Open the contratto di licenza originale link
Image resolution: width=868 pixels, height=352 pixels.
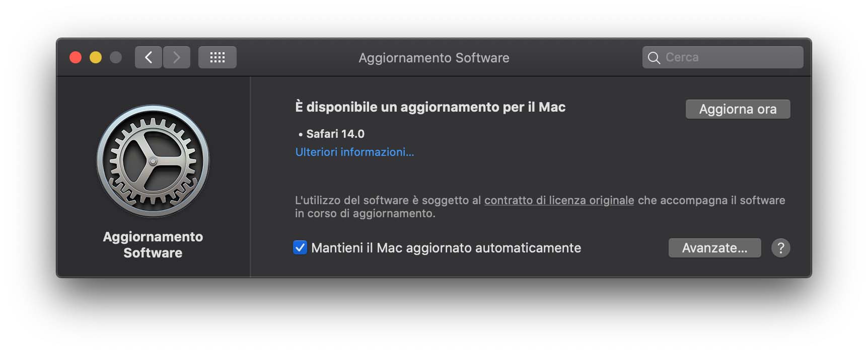(559, 200)
